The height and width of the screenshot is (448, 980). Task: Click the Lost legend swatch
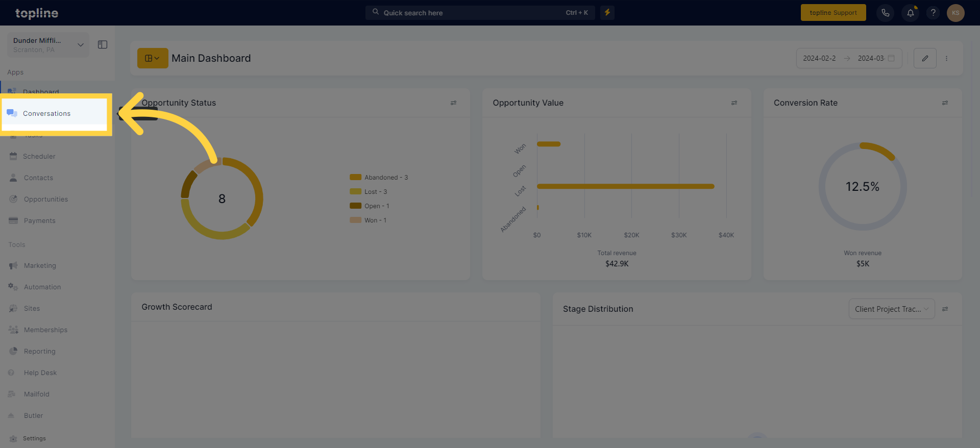coord(355,191)
